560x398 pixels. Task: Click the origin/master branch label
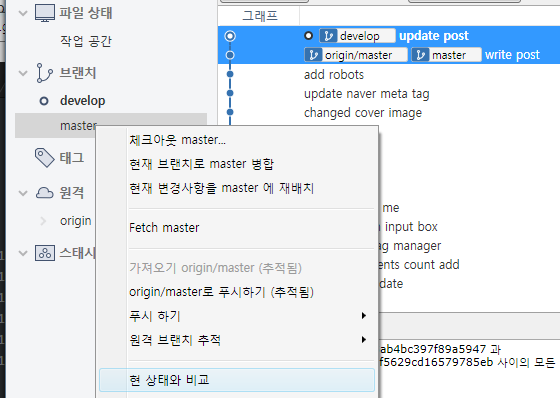click(x=356, y=55)
